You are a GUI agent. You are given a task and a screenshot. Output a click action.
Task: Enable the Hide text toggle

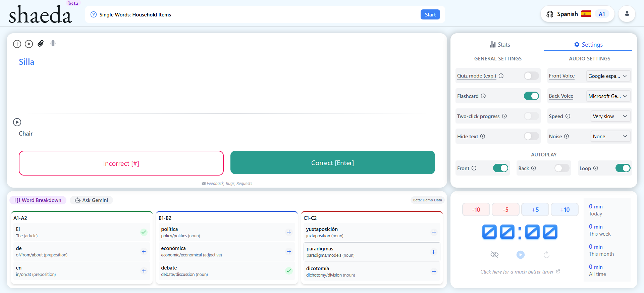531,136
